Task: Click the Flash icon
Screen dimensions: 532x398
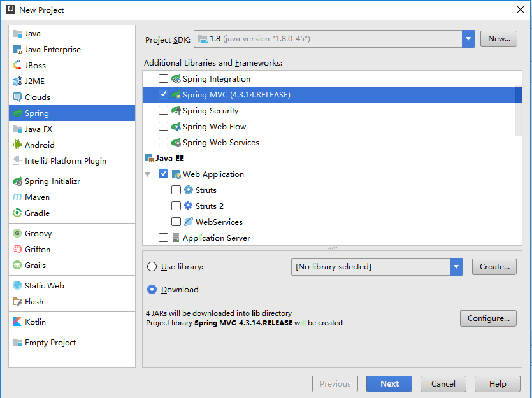Action: pos(17,301)
